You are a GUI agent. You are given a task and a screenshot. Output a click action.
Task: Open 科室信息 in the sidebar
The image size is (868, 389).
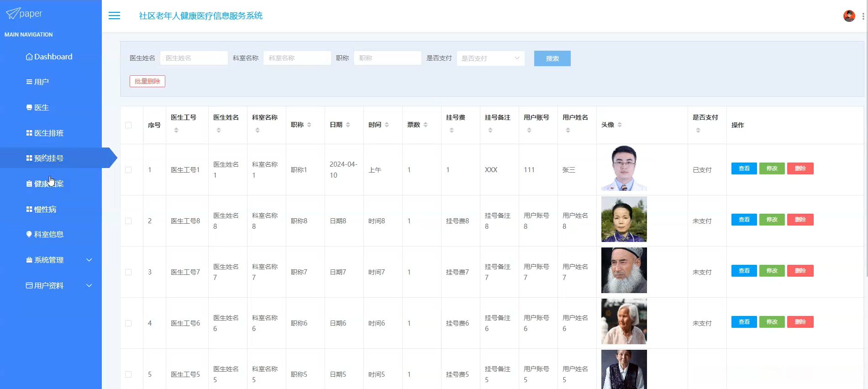click(x=51, y=235)
